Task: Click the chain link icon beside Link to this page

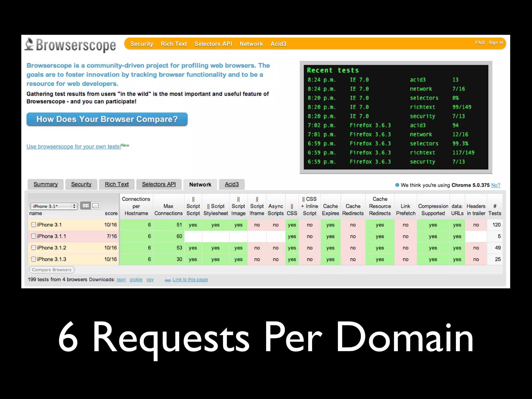Action: point(168,280)
